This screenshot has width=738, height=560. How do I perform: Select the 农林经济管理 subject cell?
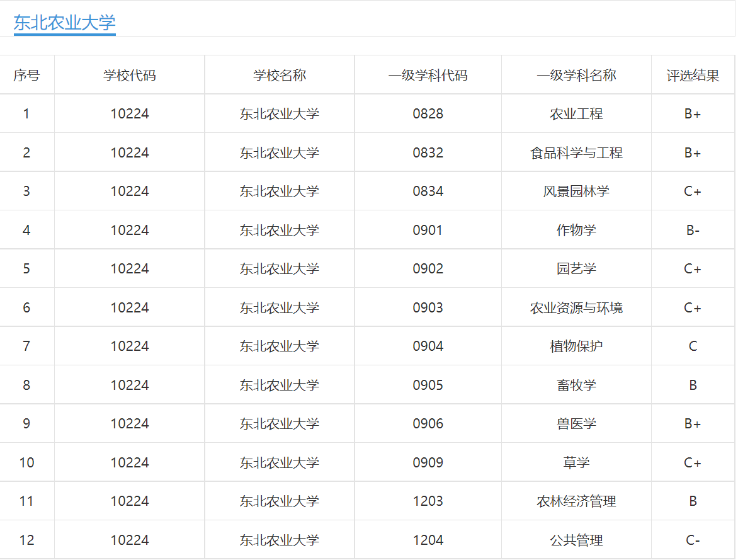click(577, 501)
